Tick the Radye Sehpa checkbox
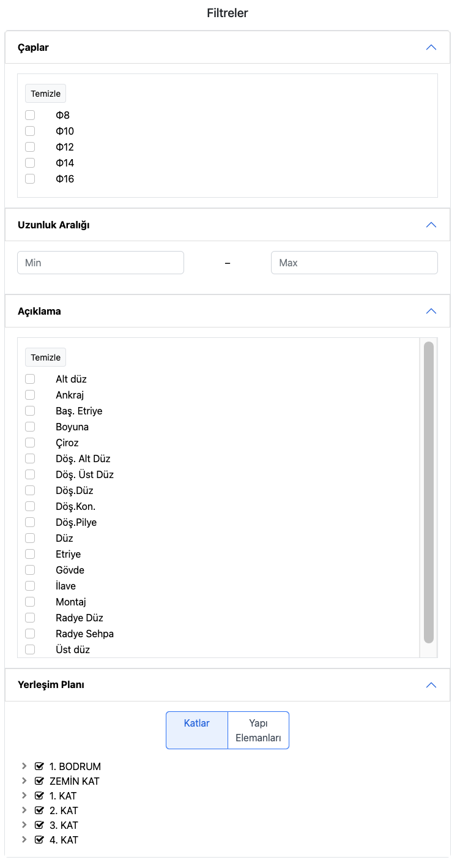 click(x=30, y=634)
